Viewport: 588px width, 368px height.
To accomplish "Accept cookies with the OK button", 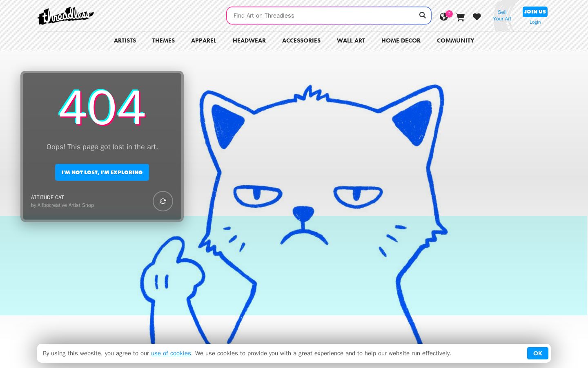I will [537, 353].
